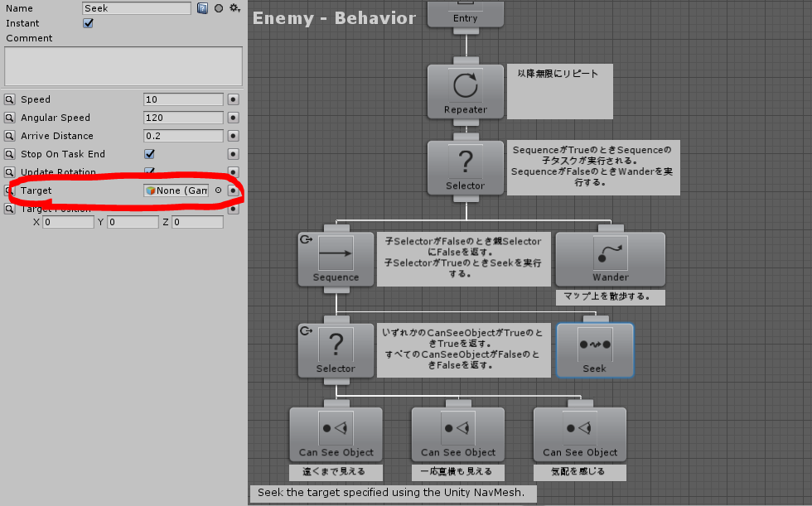The image size is (812, 506).
Task: Click the magnifier icon beside Target Position
Action: pyautogui.click(x=9, y=209)
